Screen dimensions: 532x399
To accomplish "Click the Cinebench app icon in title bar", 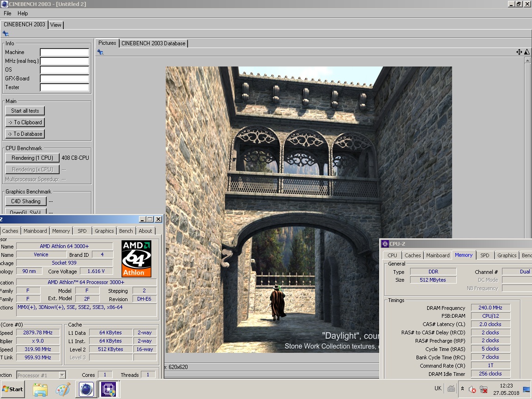I will (x=5, y=4).
